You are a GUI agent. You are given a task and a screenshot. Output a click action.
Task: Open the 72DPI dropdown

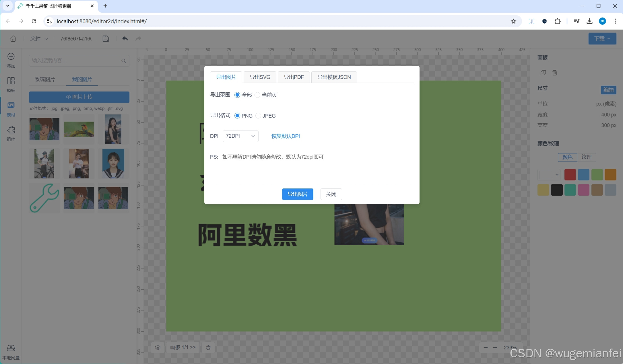(x=240, y=136)
